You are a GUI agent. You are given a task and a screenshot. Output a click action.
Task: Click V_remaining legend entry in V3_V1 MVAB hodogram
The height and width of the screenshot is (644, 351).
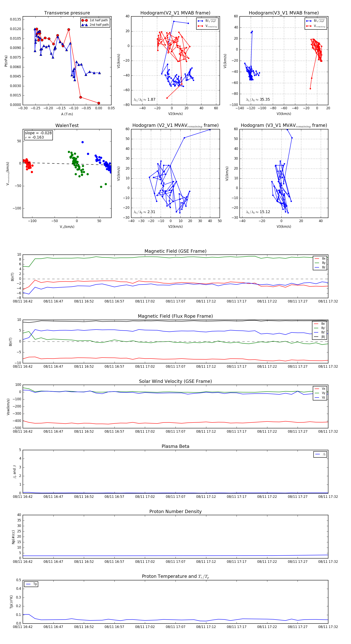(316, 26)
